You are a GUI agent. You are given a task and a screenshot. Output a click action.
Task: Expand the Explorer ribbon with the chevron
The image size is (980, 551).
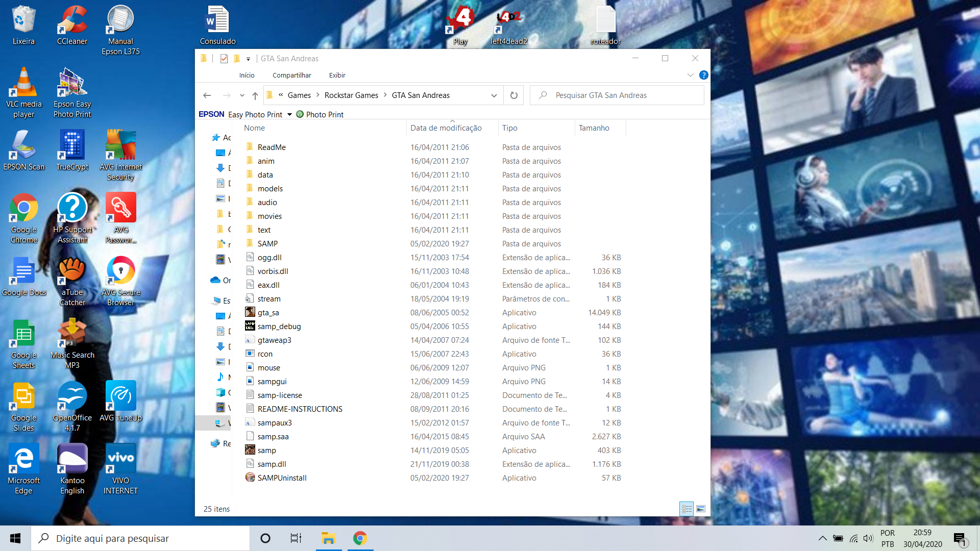690,75
